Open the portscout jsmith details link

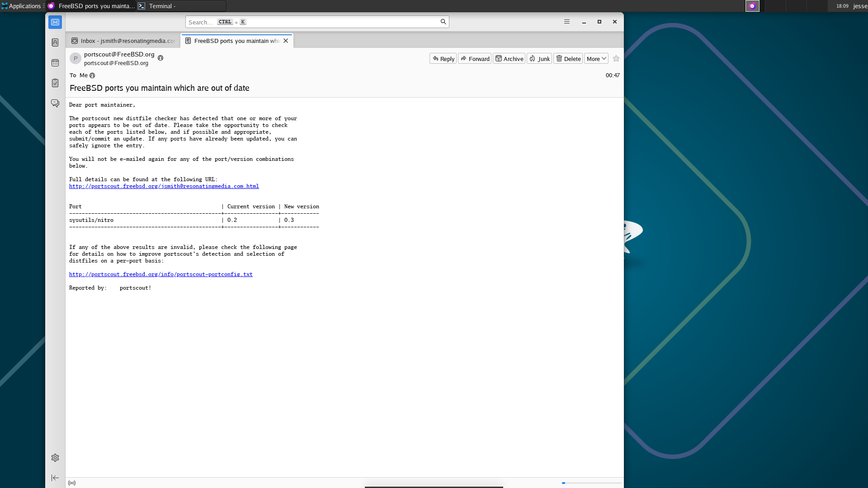(164, 186)
